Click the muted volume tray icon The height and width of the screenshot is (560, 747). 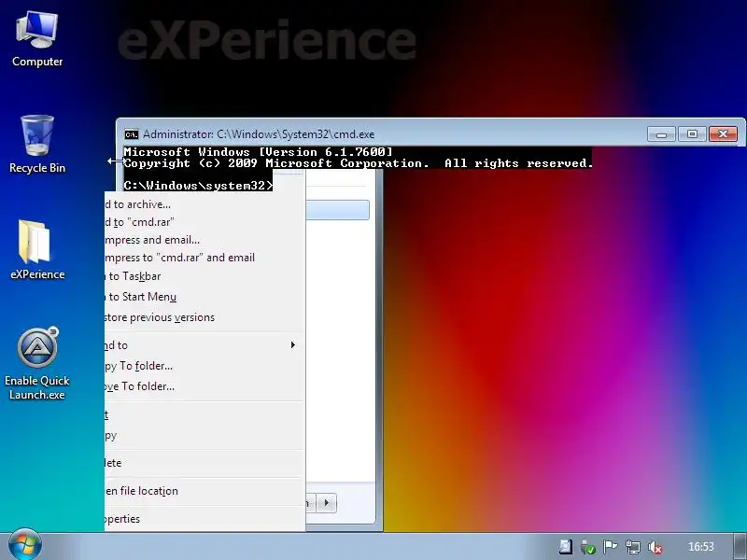point(655,547)
